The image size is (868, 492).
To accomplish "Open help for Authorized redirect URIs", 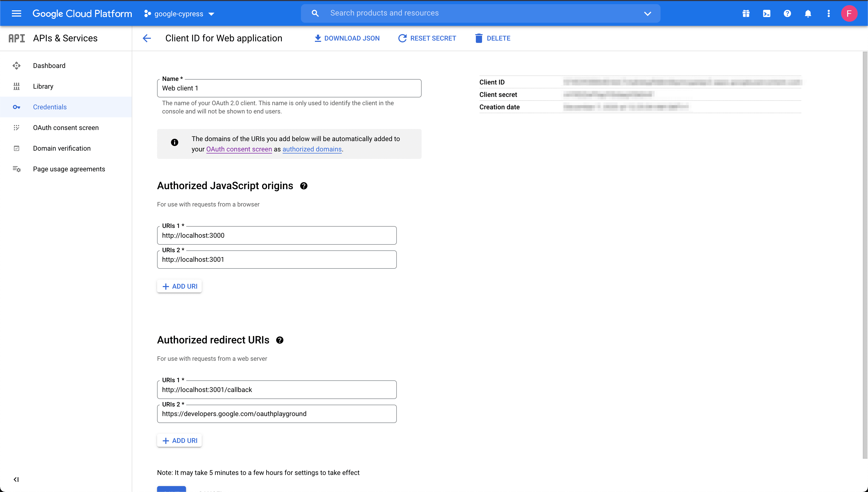I will [280, 340].
